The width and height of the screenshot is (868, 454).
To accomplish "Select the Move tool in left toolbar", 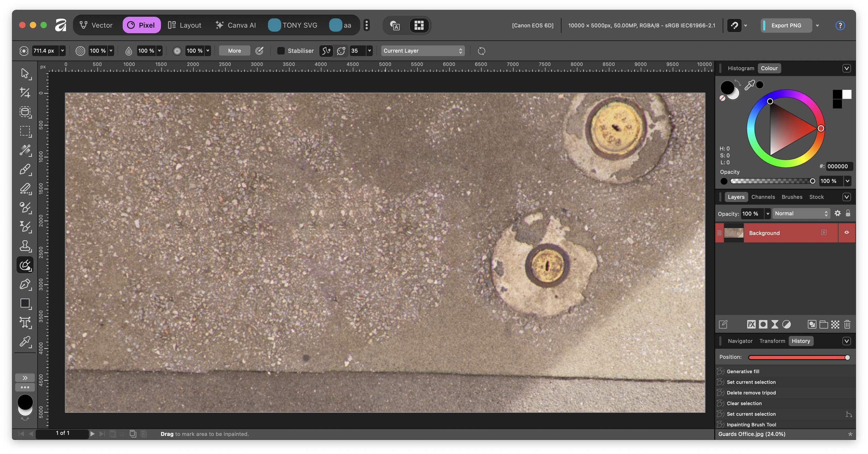I will click(25, 74).
